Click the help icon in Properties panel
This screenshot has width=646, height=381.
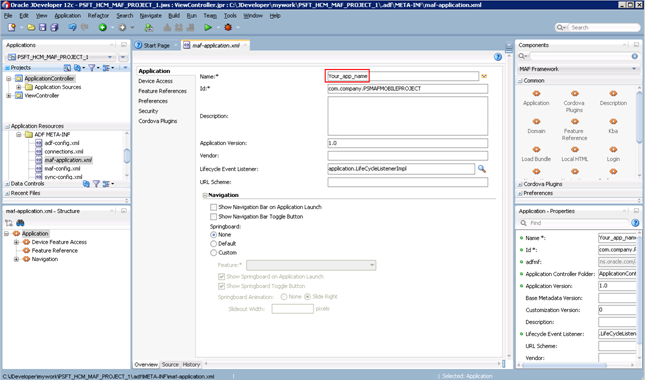635,223
